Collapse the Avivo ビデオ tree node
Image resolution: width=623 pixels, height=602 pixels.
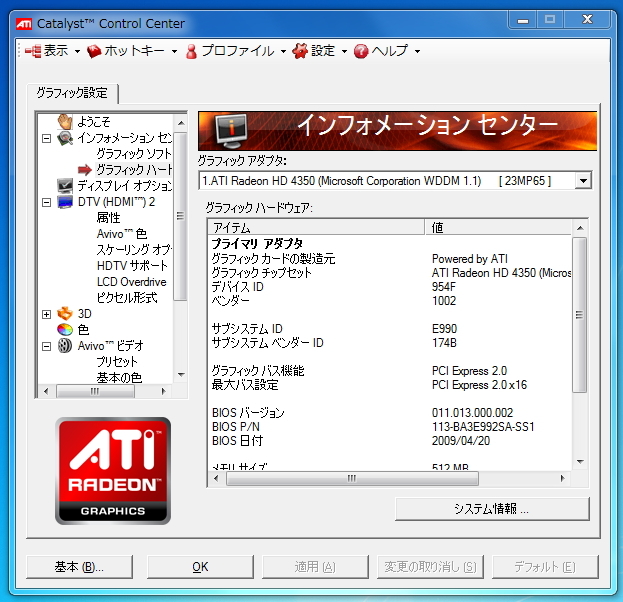[46, 346]
